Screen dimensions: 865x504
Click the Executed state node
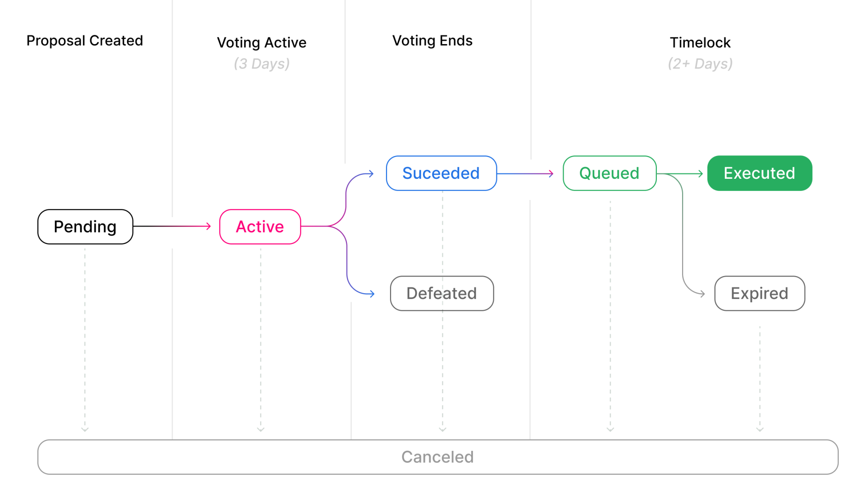point(759,173)
